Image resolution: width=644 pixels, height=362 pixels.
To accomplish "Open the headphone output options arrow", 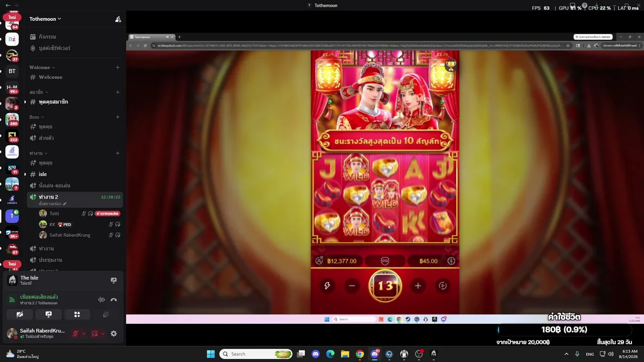I will [103, 333].
